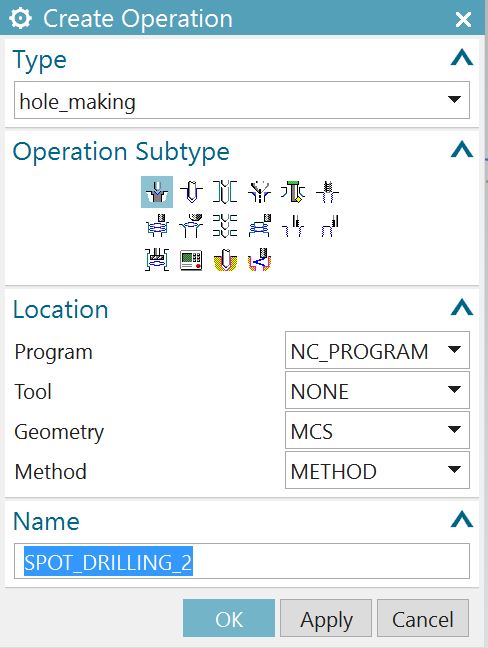
Task: Open the Tool dropdown set to NONE
Action: (377, 390)
